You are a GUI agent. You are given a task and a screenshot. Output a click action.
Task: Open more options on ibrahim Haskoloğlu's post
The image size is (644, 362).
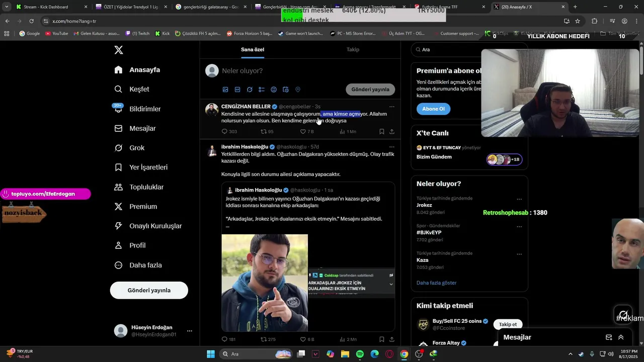[x=392, y=147]
